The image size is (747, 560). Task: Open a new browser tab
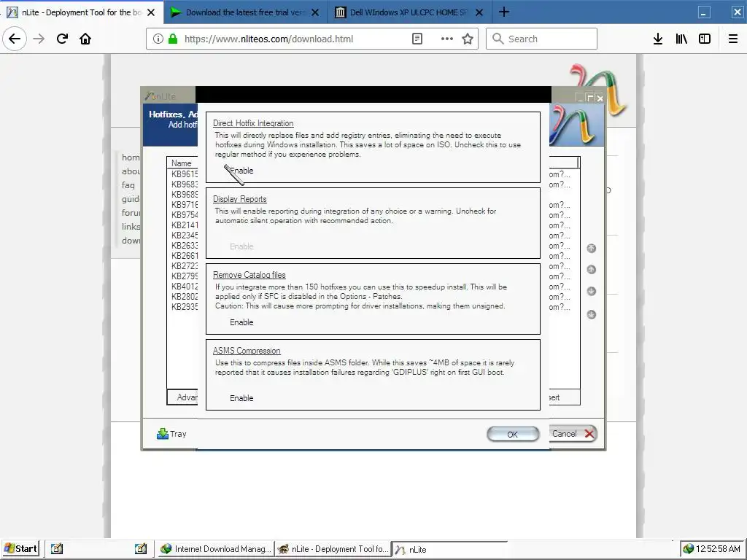504,12
